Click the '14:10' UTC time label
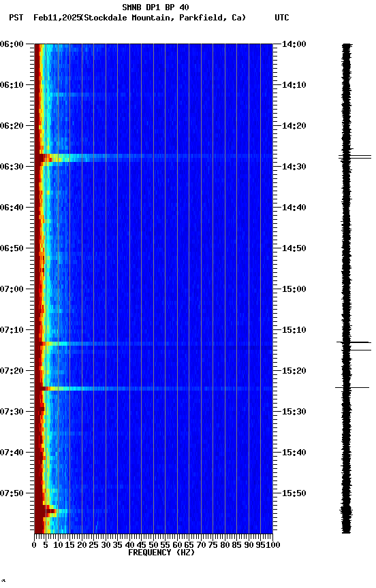Image resolution: width=376 pixels, height=588 pixels. click(294, 85)
